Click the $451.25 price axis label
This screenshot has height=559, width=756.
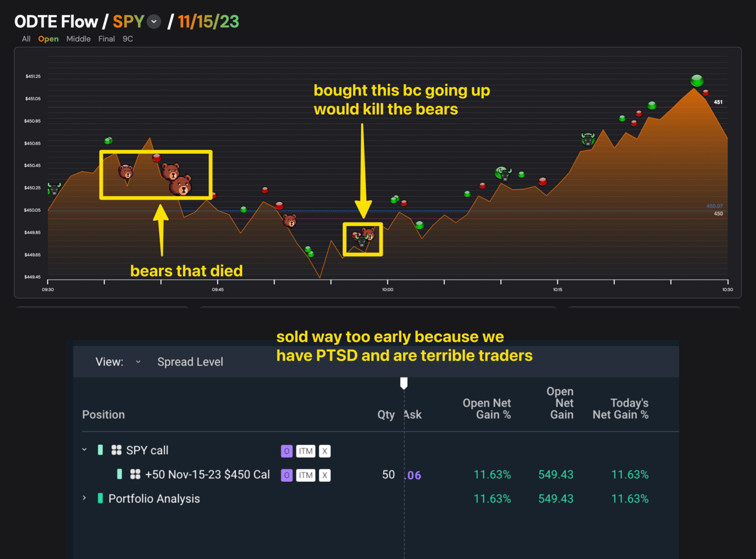pyautogui.click(x=33, y=77)
